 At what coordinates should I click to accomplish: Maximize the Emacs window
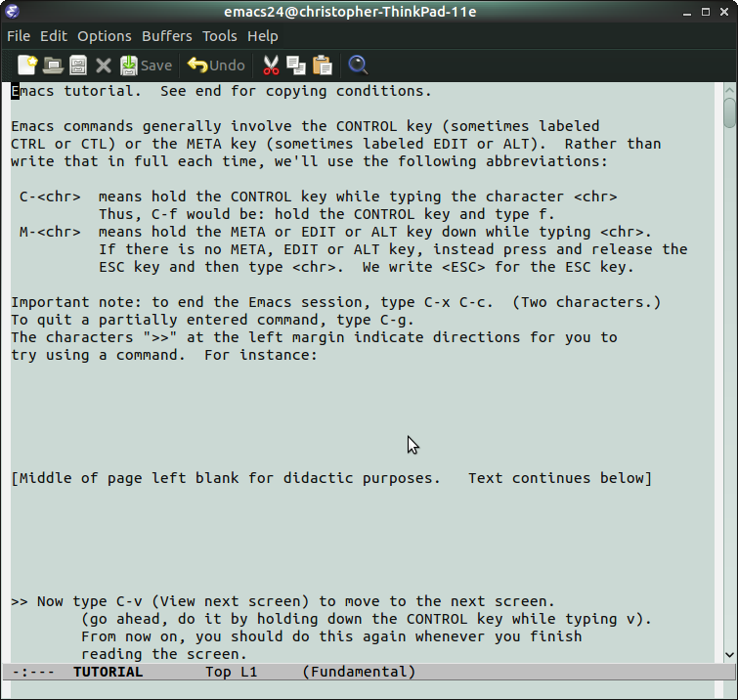coord(706,12)
